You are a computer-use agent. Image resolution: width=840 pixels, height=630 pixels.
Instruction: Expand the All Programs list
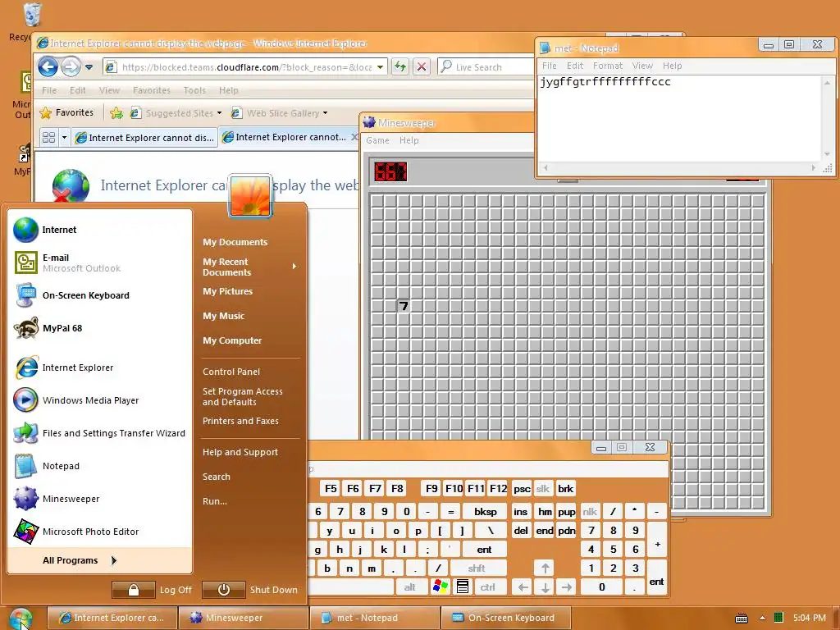[x=99, y=560]
